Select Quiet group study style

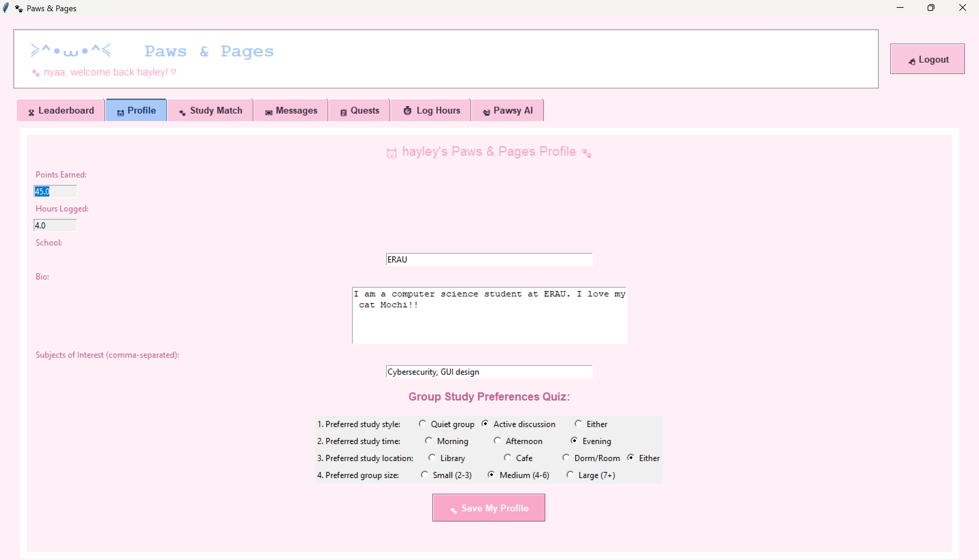pos(422,423)
